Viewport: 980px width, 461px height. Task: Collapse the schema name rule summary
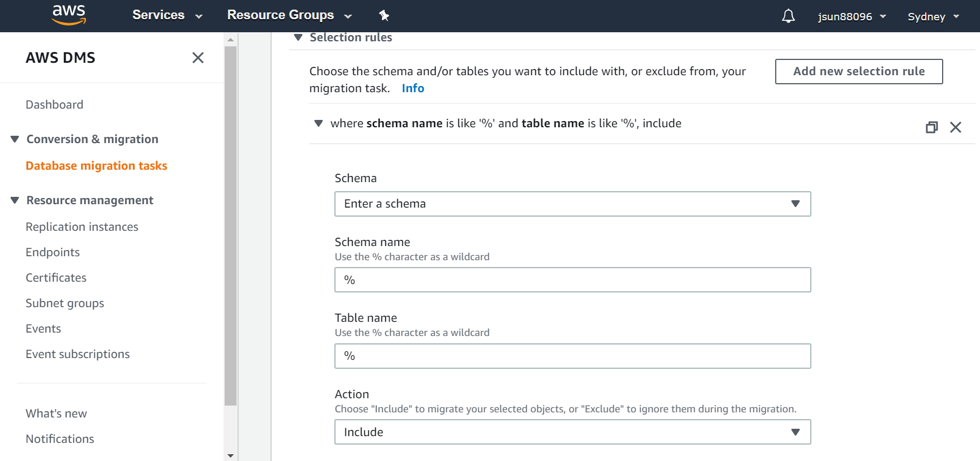point(319,123)
